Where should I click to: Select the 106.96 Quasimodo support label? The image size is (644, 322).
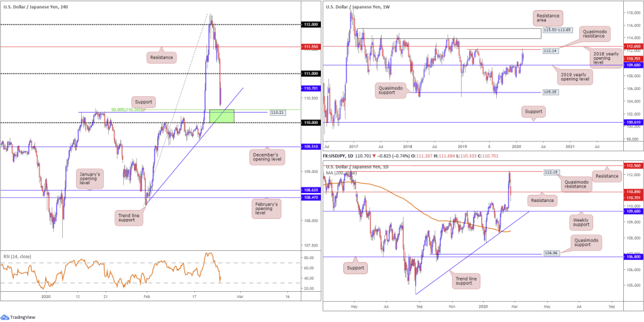pos(551,254)
